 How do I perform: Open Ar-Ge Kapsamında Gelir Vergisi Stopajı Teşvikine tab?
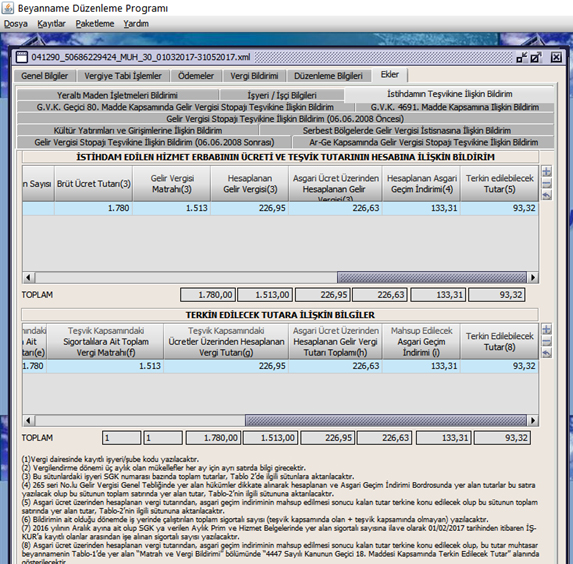(x=424, y=142)
